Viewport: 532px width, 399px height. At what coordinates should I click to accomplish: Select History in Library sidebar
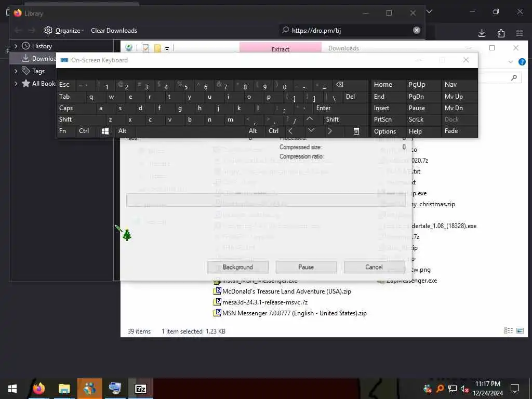click(42, 46)
